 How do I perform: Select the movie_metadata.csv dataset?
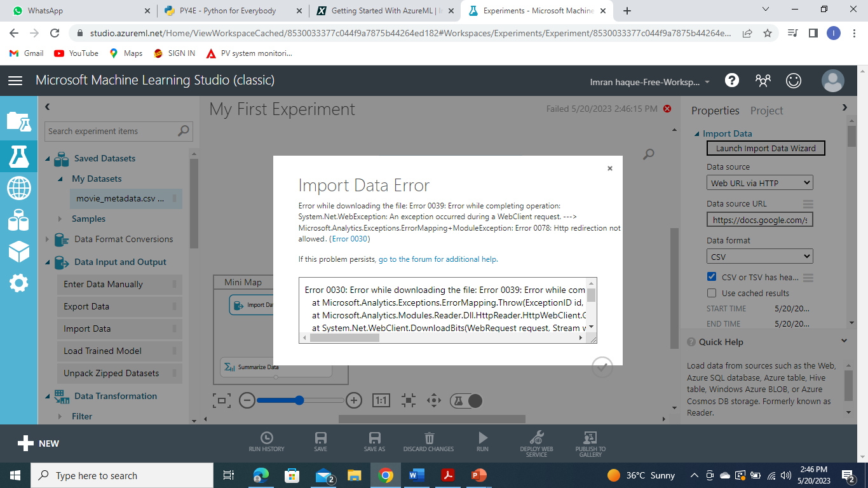126,199
